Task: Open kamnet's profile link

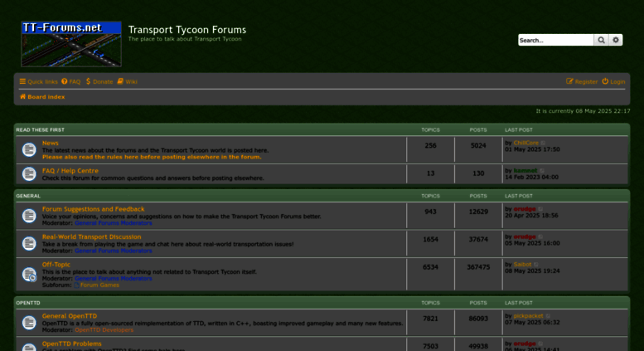Action: tap(525, 171)
